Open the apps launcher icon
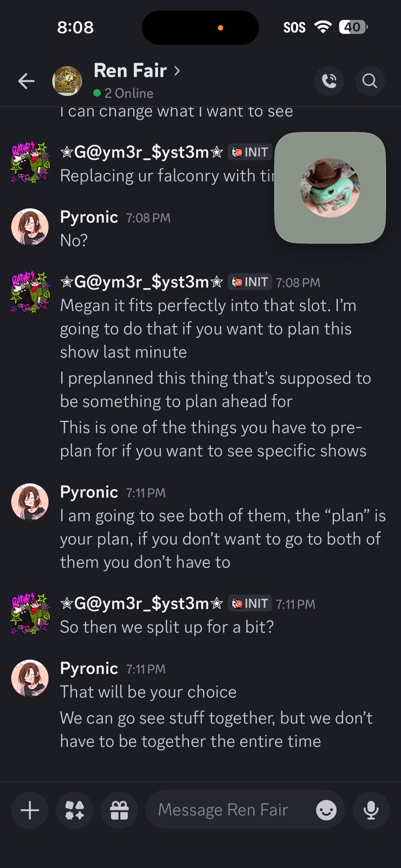401x868 pixels. [x=75, y=810]
